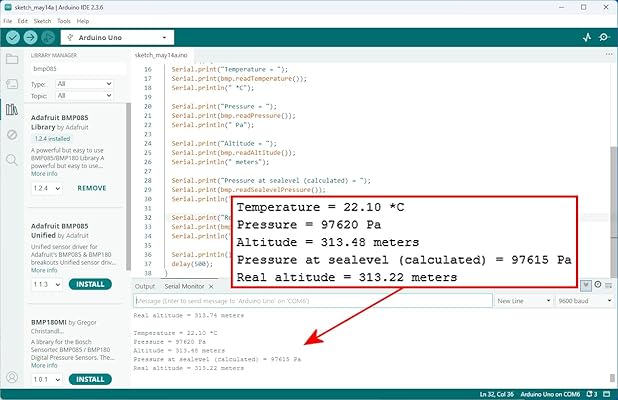Screen dimensions: 618x400
Task: Open the Search sidebar icon
Action: (x=12, y=160)
